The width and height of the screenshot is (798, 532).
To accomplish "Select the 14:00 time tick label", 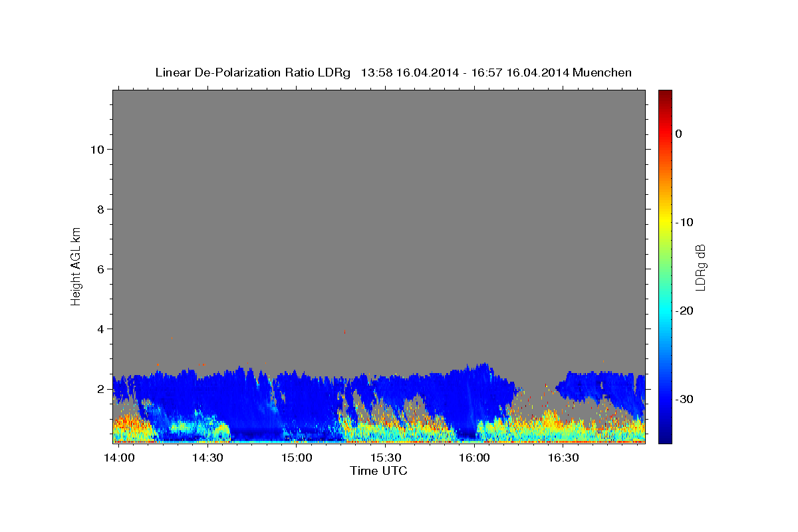I will pos(120,458).
